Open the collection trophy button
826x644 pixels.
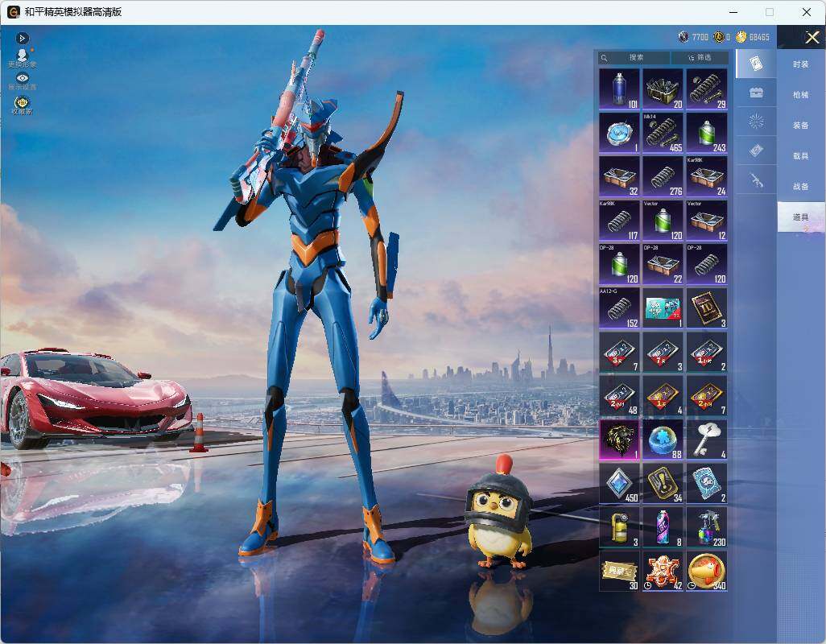point(22,105)
